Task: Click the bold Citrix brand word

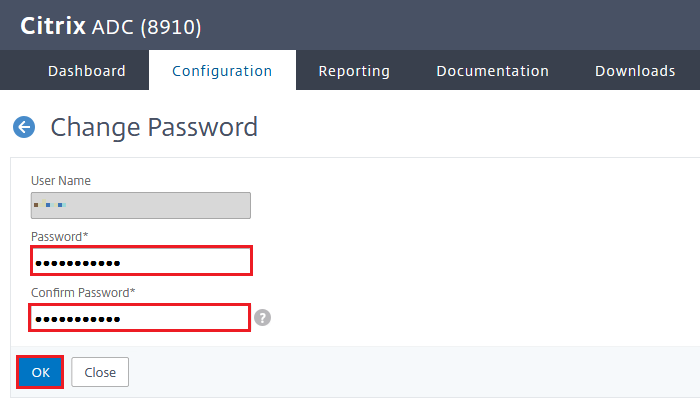Action: pyautogui.click(x=53, y=26)
